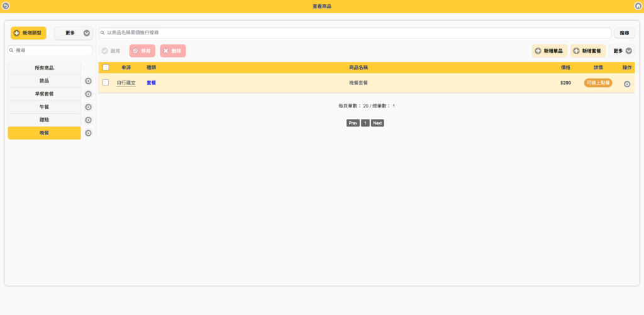
Task: Select the 所有商品 category
Action: pyautogui.click(x=44, y=68)
